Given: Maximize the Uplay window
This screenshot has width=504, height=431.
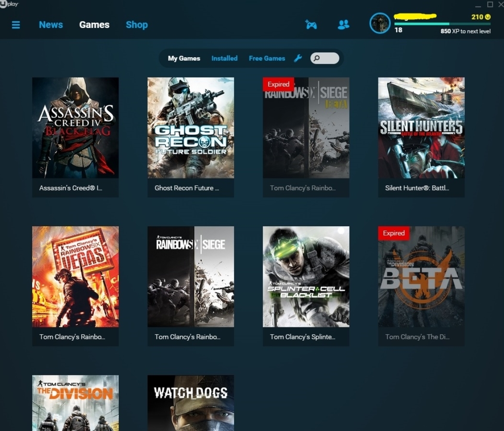Looking at the screenshot, I should (490, 4).
